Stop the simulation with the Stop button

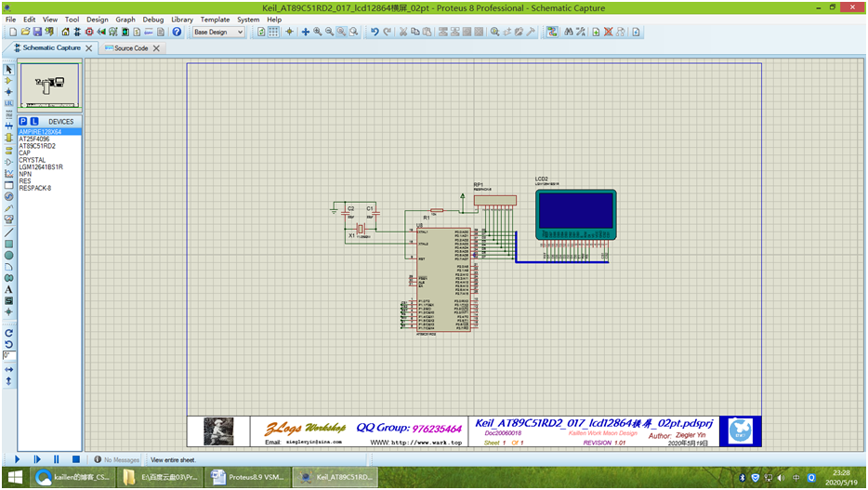pyautogui.click(x=76, y=459)
